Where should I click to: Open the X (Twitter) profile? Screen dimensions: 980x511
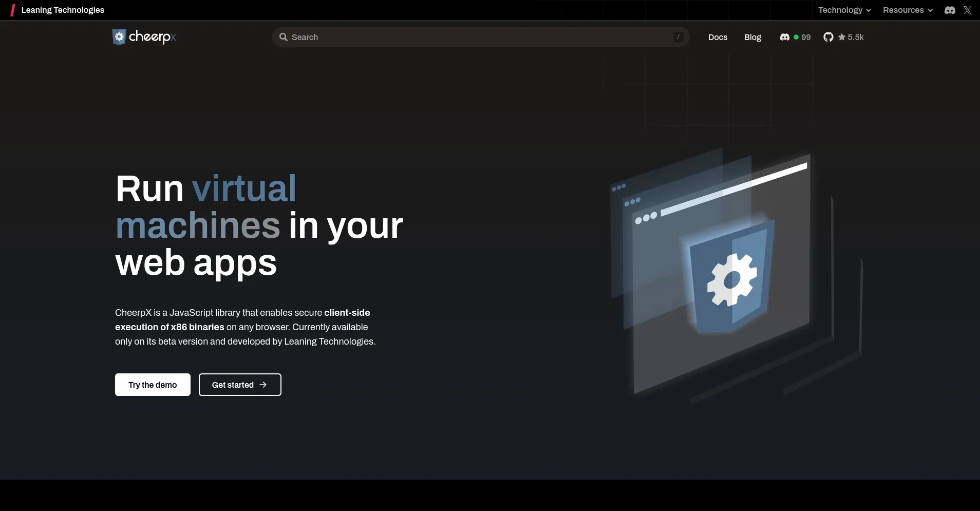tap(968, 10)
